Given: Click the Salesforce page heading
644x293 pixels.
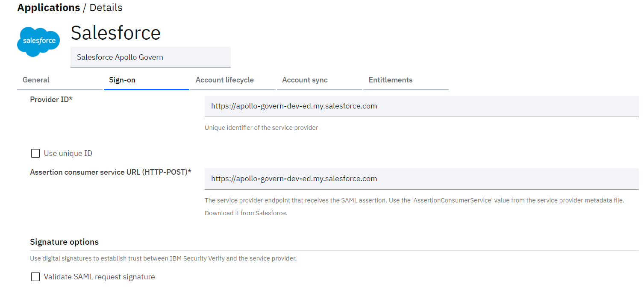Looking at the screenshot, I should point(116,32).
